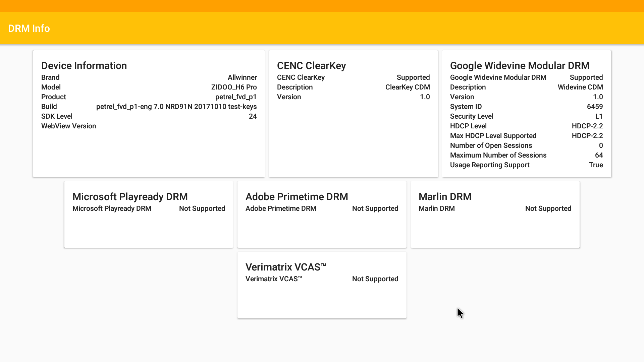Click the System ID value 6459

pos(595,107)
